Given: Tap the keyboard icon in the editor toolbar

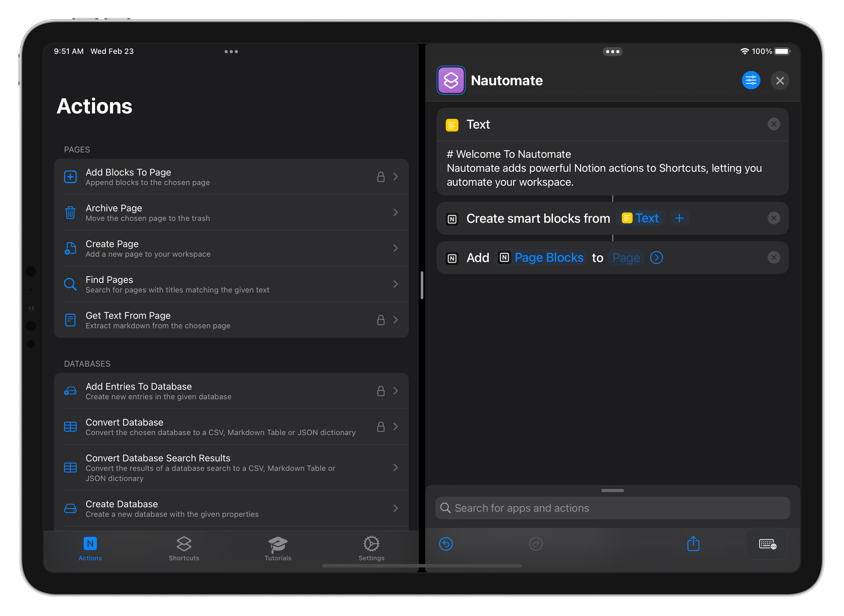Looking at the screenshot, I should coord(767,544).
